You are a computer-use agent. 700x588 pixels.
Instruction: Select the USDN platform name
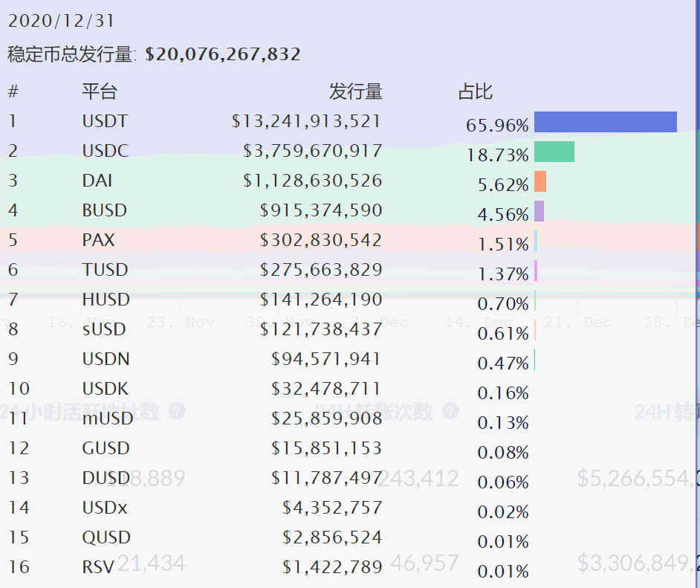pos(106,359)
